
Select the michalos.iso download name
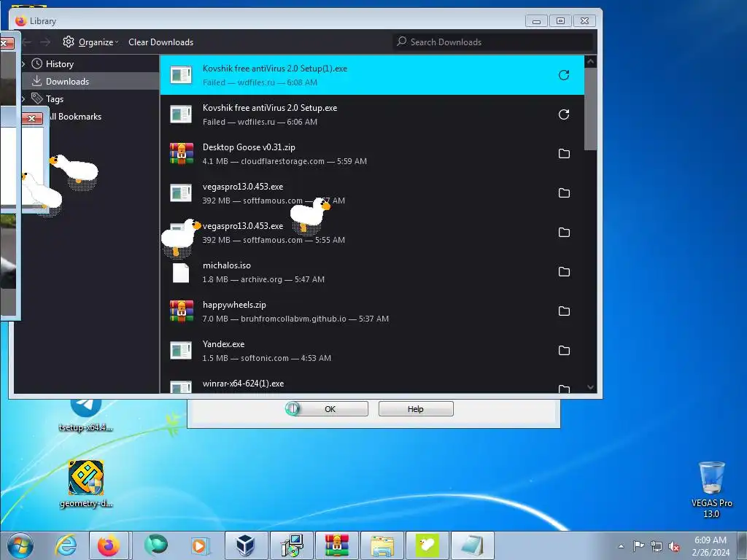click(227, 265)
